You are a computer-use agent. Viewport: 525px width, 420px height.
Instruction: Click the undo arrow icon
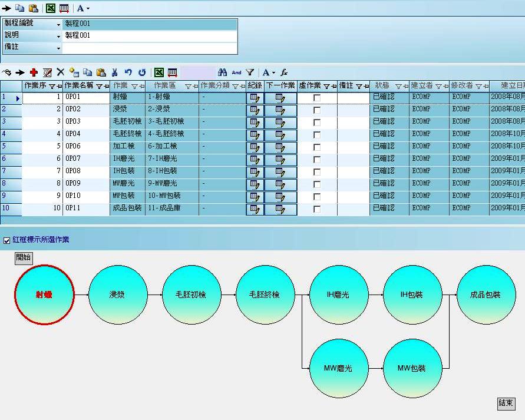pyautogui.click(x=128, y=72)
